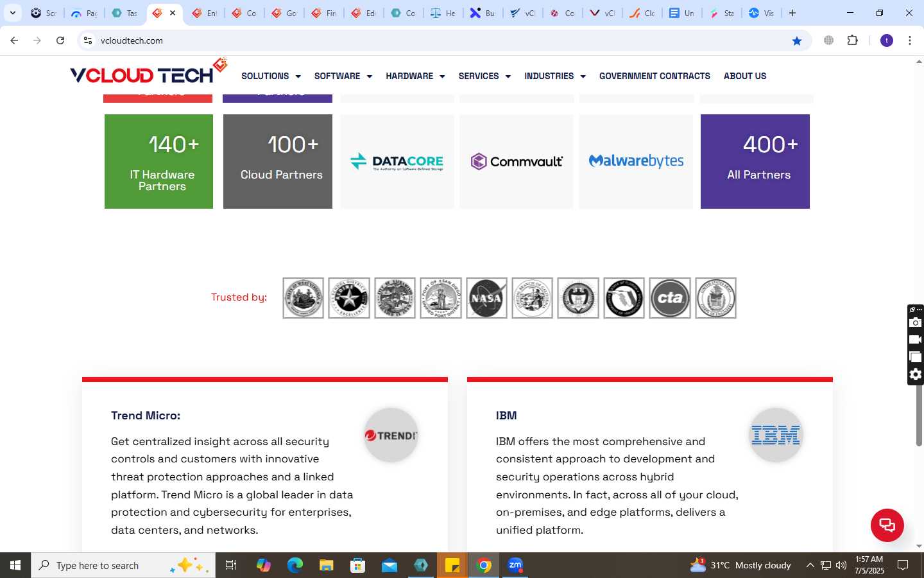Click the video record icon in side toolbar
The height and width of the screenshot is (578, 924).
916,340
